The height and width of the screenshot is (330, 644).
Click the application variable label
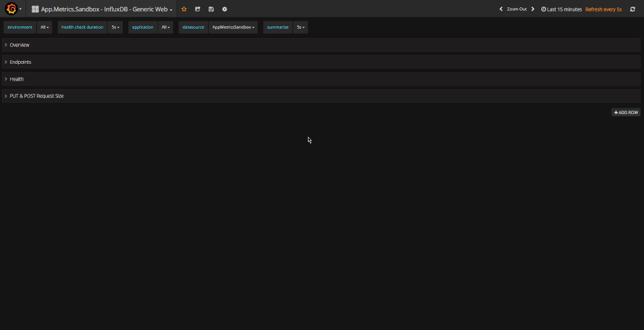pos(142,27)
